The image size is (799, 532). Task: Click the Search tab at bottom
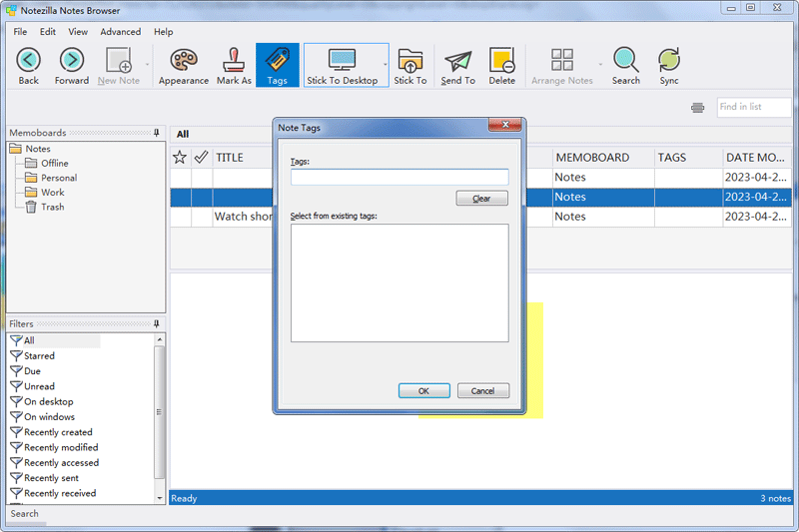tap(24, 513)
